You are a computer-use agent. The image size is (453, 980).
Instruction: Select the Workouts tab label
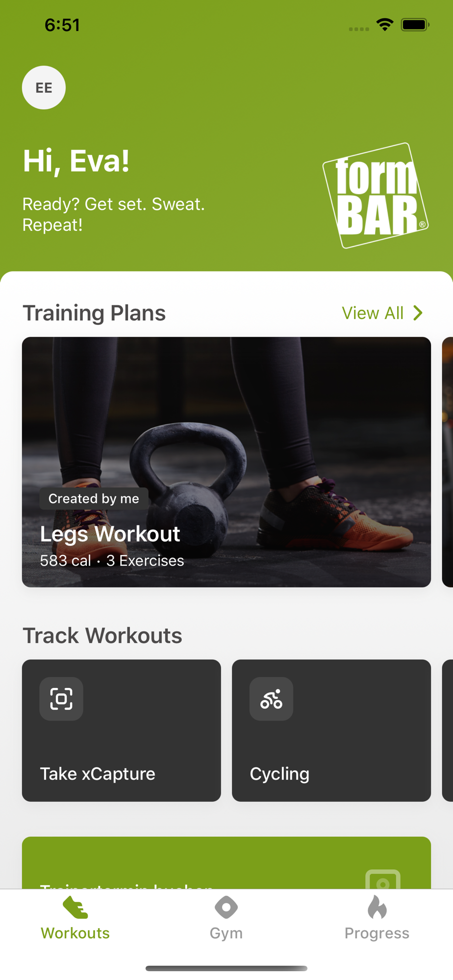click(x=75, y=933)
